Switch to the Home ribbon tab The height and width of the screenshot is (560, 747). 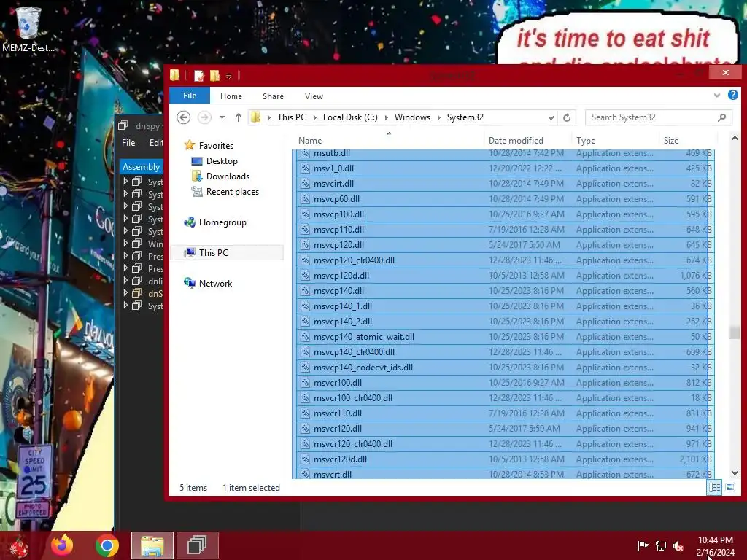coord(231,96)
